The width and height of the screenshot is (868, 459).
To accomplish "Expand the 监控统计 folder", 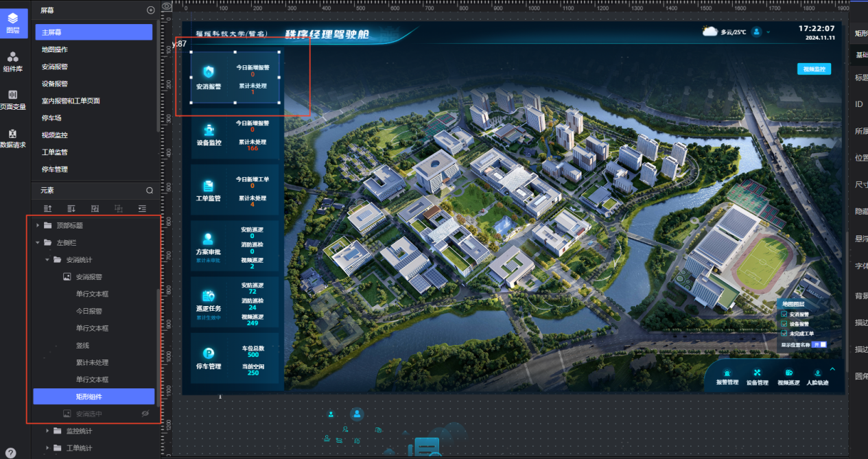I will tap(47, 431).
